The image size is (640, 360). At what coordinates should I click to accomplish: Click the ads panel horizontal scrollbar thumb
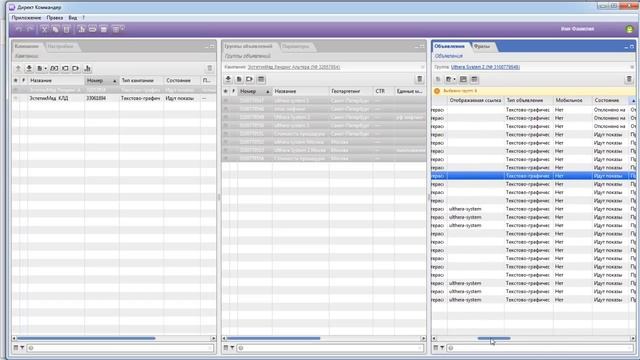[x=494, y=338]
